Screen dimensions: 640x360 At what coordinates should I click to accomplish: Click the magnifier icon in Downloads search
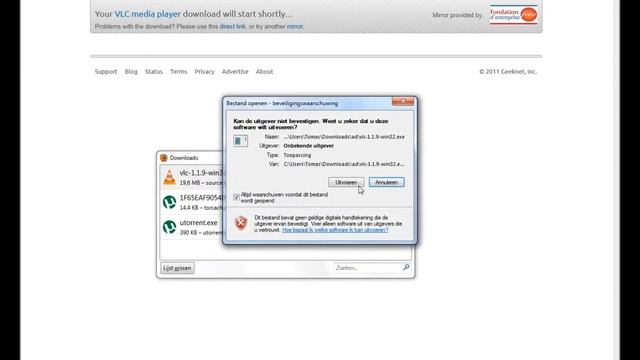406,267
